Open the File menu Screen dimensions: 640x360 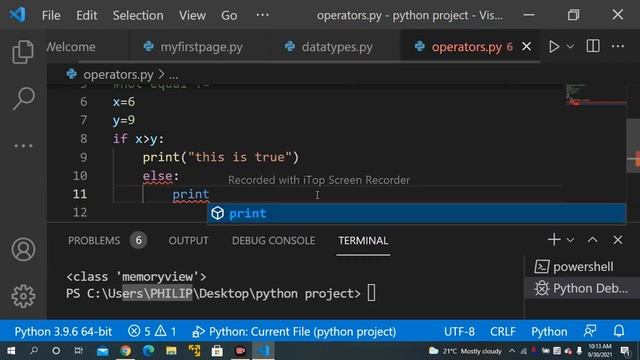coord(51,16)
